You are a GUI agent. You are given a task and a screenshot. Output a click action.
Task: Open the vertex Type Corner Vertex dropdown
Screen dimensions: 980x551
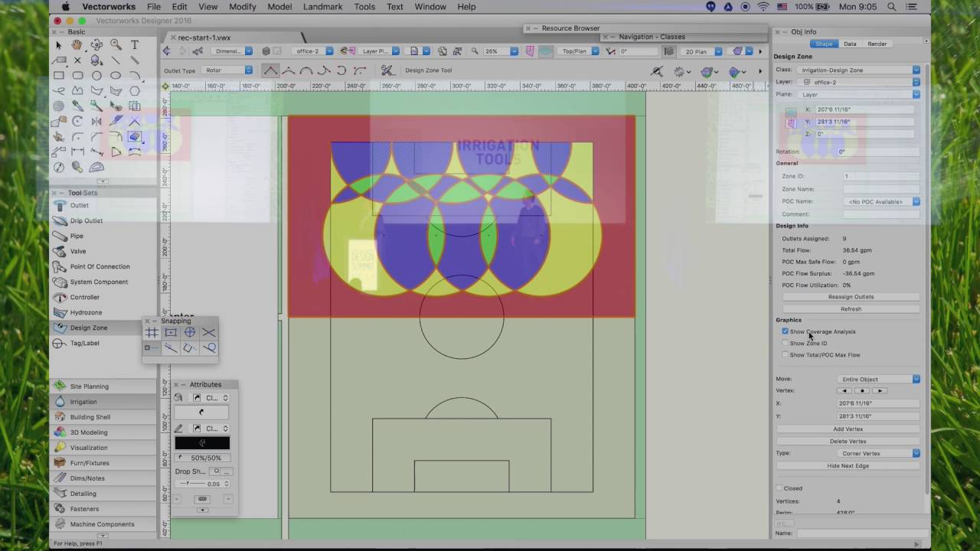click(x=879, y=453)
